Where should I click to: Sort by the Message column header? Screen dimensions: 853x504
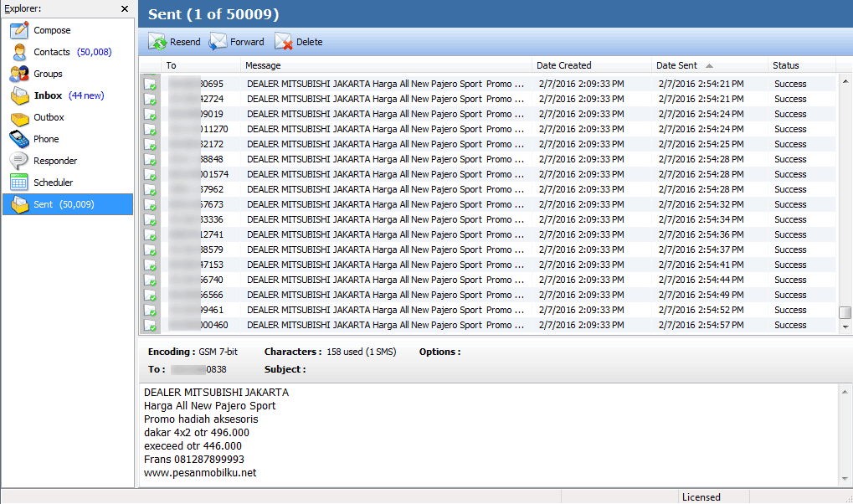pyautogui.click(x=386, y=65)
